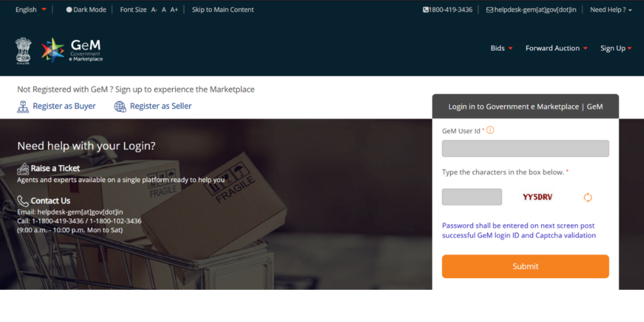The image size is (644, 322).
Task: Click the GeM star logo
Action: point(53,50)
